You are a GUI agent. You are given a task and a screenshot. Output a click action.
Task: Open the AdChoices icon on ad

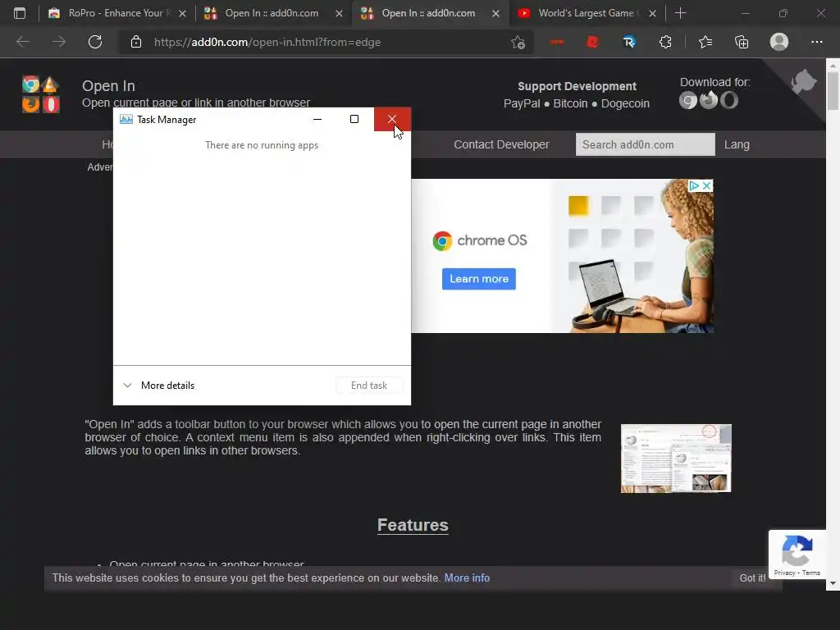(694, 185)
